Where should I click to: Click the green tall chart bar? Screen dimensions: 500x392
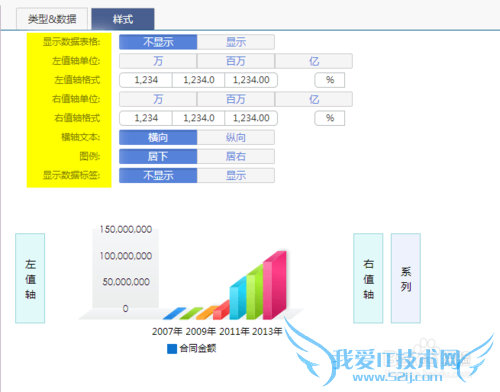point(254,293)
